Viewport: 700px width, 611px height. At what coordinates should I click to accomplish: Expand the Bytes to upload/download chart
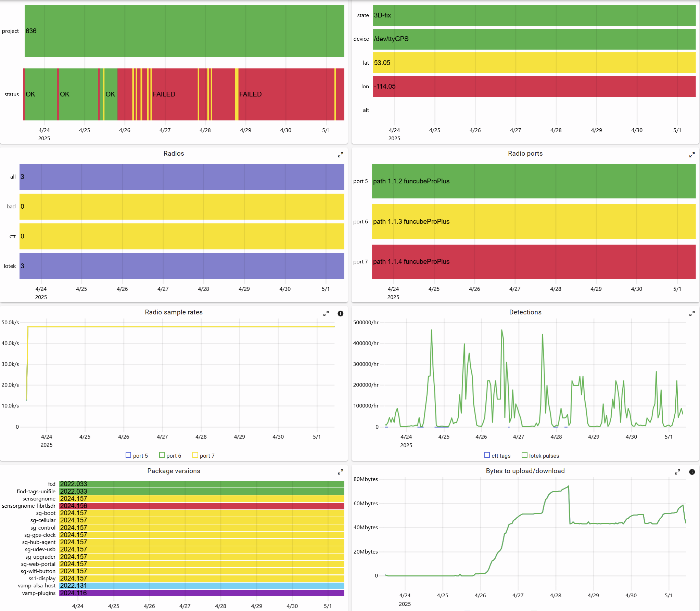click(x=677, y=472)
